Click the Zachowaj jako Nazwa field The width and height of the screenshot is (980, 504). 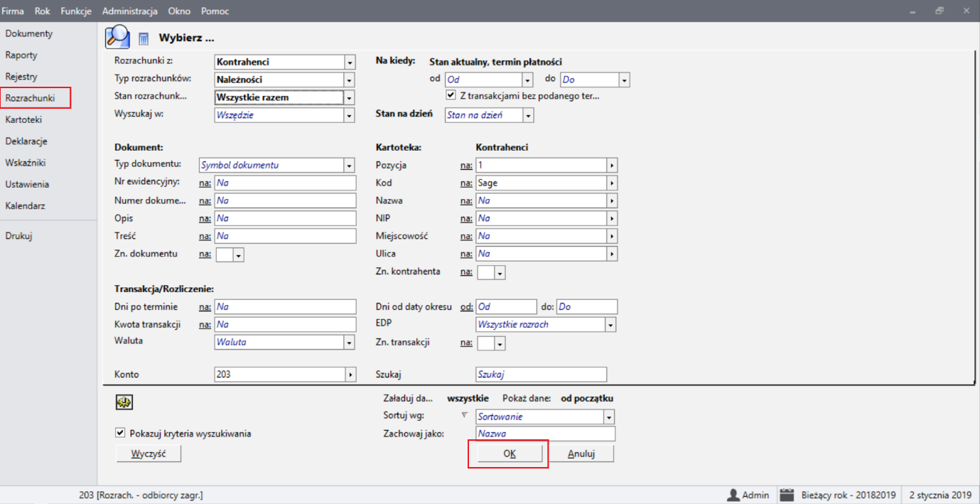click(545, 434)
